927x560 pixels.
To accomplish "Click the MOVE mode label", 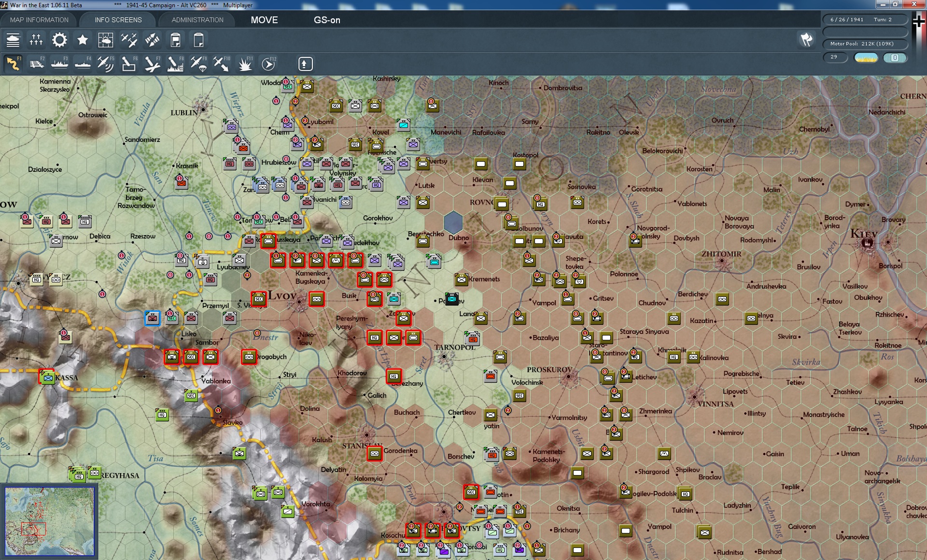I will point(264,20).
